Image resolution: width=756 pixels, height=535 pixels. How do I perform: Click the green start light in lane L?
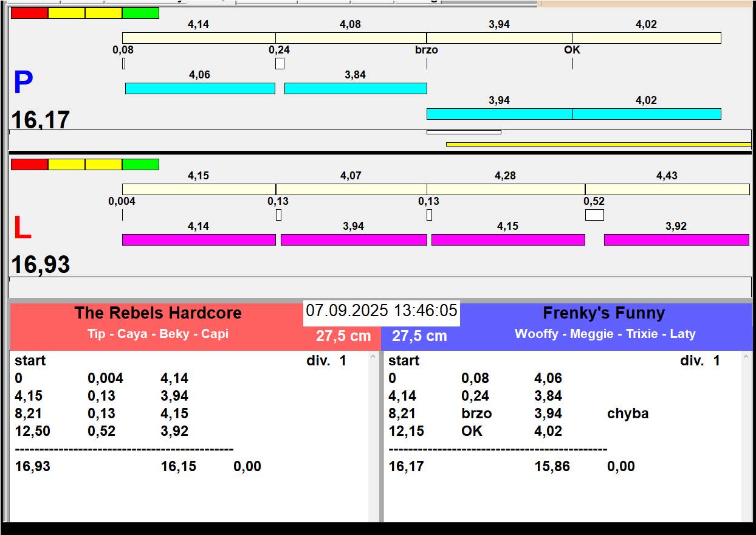click(x=140, y=164)
